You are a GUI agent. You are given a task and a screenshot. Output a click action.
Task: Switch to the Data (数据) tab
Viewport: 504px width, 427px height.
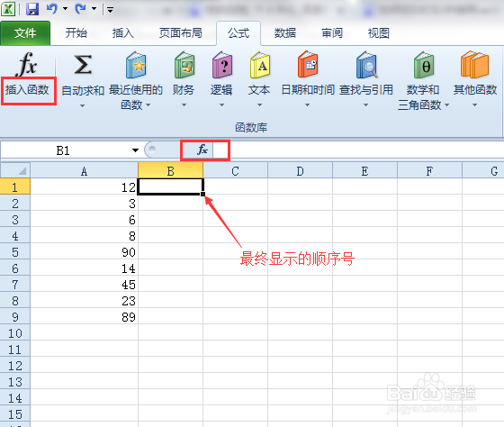coord(285,33)
